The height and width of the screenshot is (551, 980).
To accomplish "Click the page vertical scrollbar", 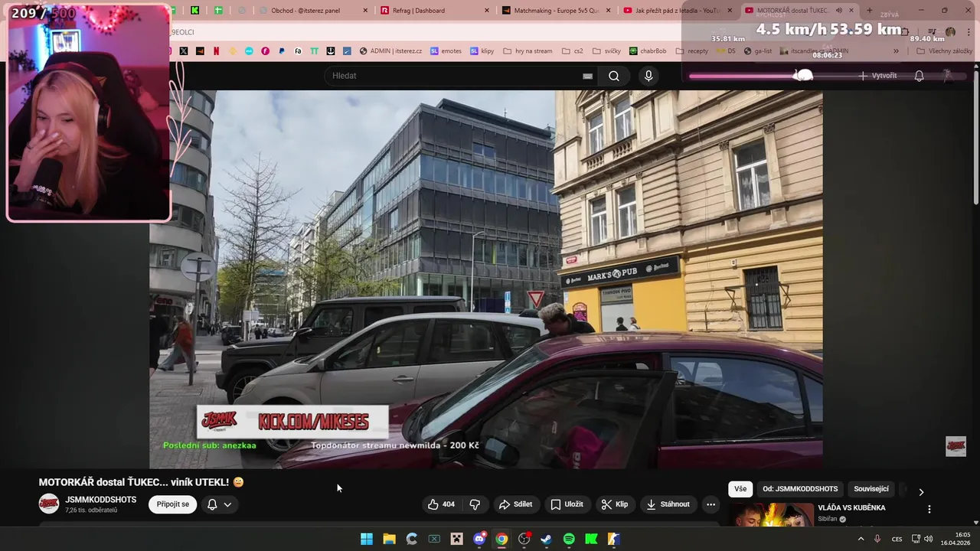I will [975, 138].
